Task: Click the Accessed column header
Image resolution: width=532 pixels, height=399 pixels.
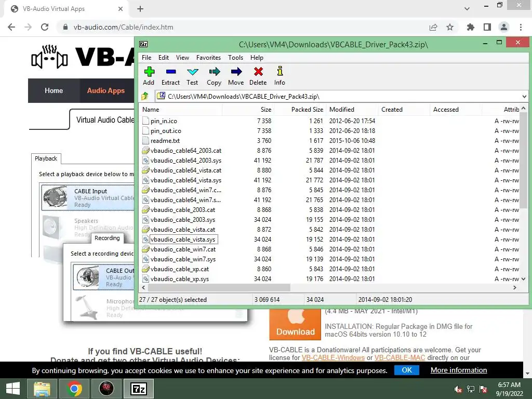Action: [456, 110]
